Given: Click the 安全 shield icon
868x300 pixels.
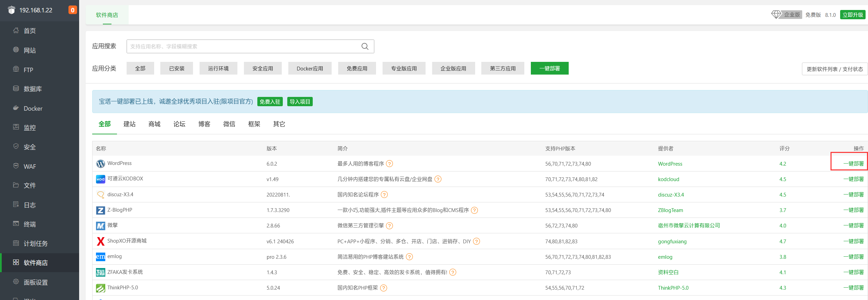Looking at the screenshot, I should [16, 146].
